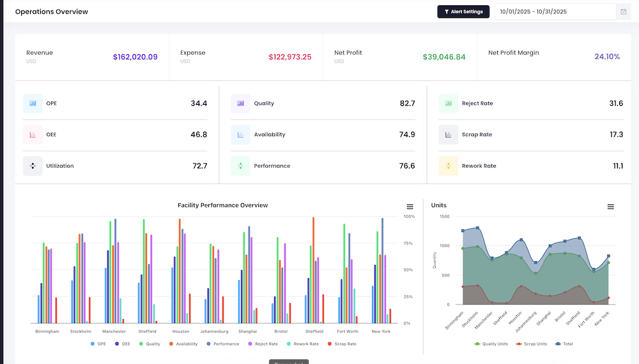Image resolution: width=639 pixels, height=364 pixels.
Task: Click the Alert Settings button
Action: (463, 11)
